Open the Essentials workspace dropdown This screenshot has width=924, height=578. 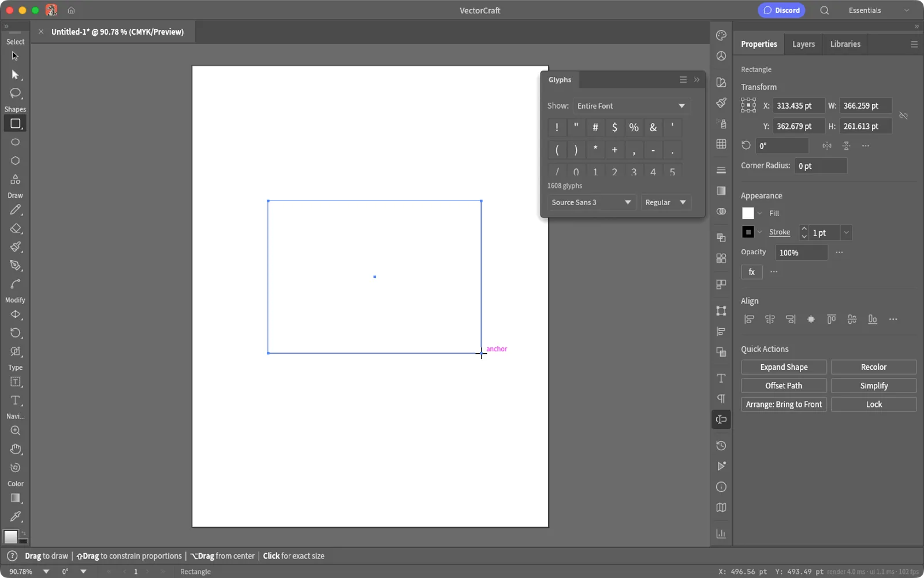pos(878,10)
